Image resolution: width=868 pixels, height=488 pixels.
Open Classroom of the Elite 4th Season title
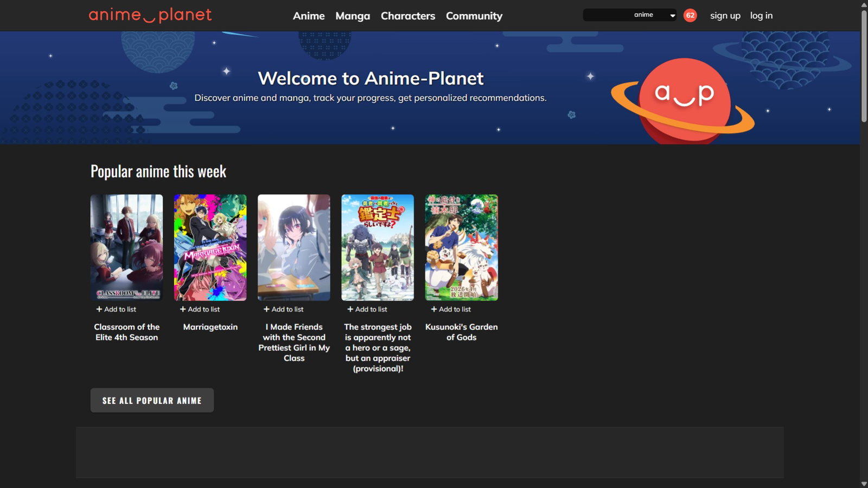127,332
